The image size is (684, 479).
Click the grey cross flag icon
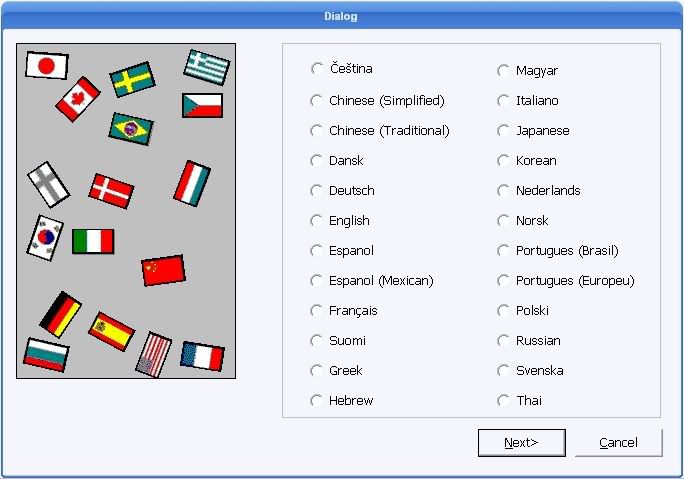[x=48, y=184]
